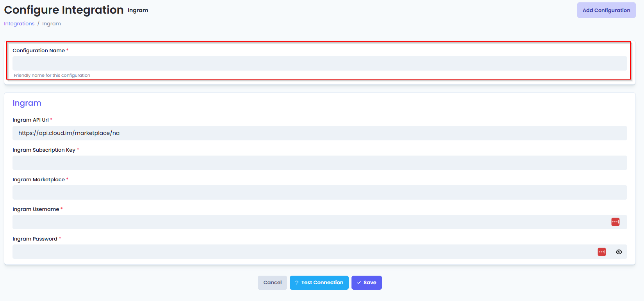Toggle password visibility eye icon
644x301 pixels.
(x=619, y=252)
